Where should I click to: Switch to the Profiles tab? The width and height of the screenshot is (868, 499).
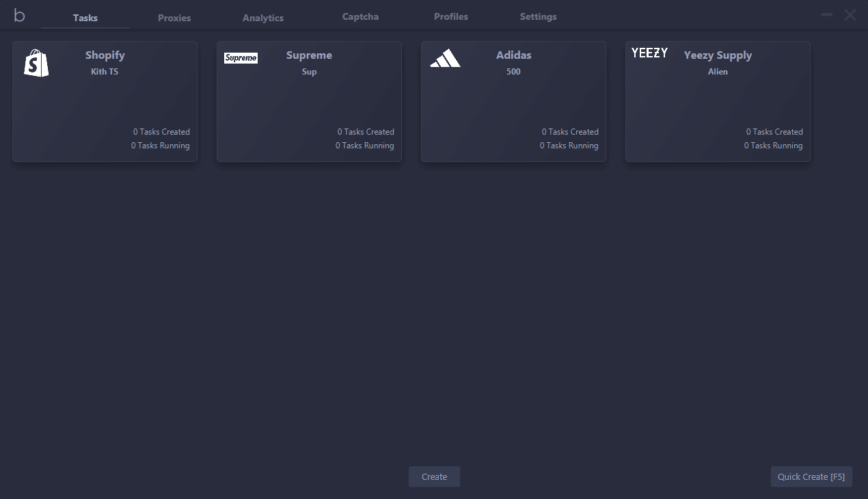(x=451, y=16)
